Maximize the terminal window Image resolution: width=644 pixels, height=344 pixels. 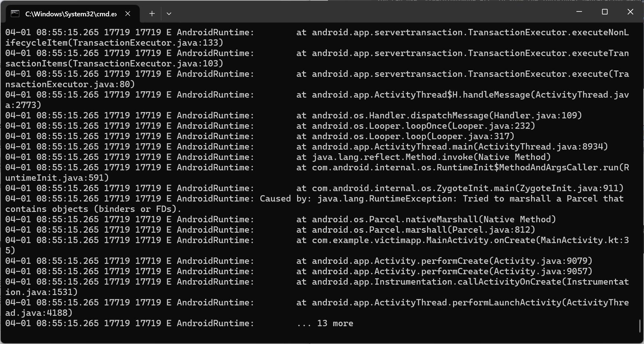coord(605,12)
